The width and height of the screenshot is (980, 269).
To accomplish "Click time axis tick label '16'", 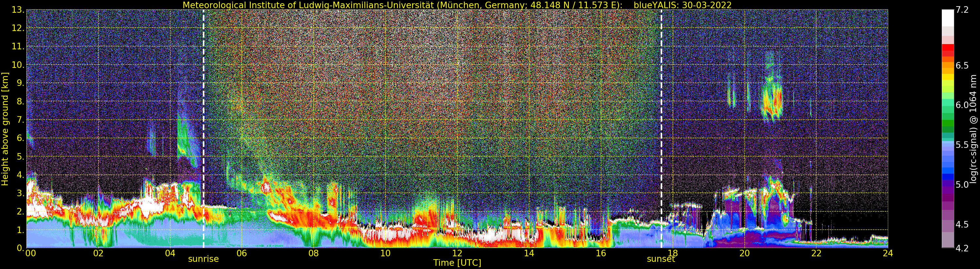I will 601,253.
